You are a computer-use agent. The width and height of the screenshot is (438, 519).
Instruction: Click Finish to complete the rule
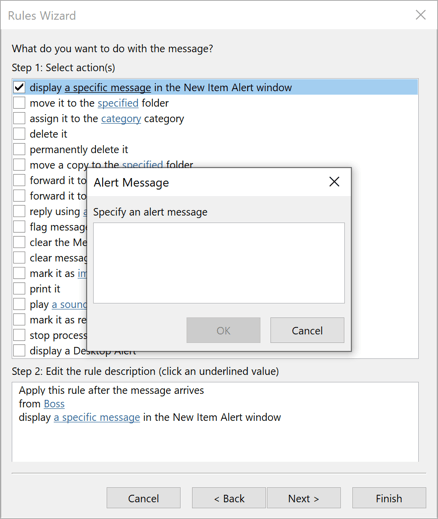pos(389,498)
